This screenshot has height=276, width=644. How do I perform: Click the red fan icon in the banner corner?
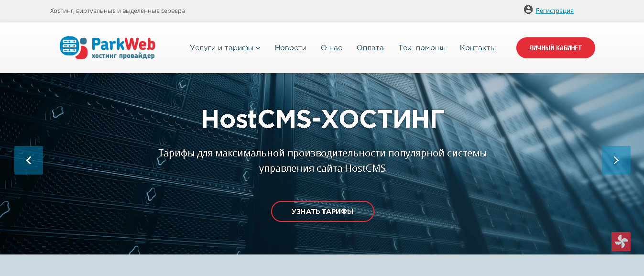point(621,242)
